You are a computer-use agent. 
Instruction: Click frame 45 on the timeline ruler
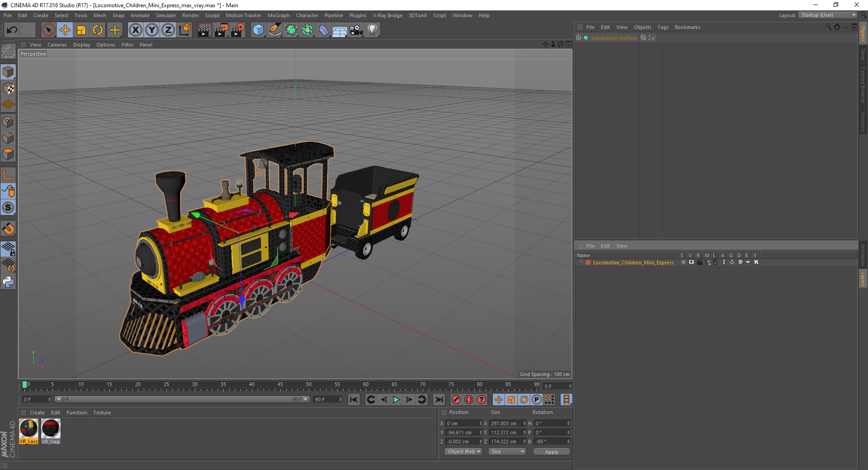(x=280, y=385)
